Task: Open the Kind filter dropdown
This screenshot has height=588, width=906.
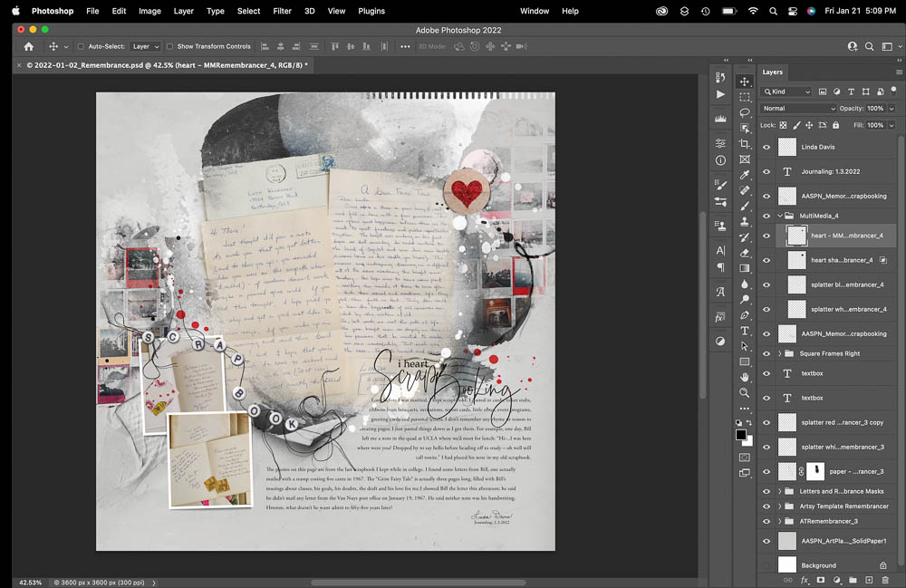Action: 786,92
